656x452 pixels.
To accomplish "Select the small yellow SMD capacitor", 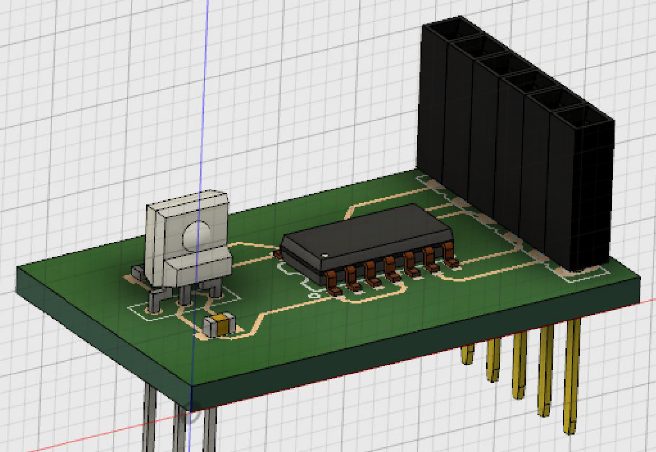I will (220, 325).
